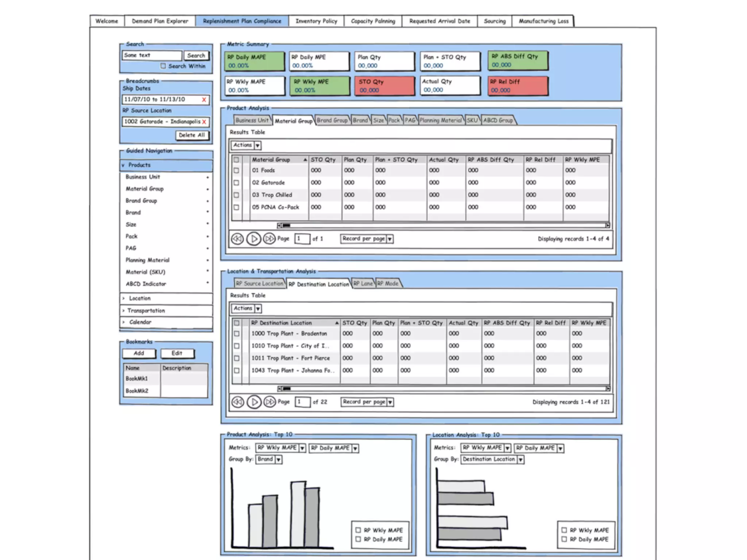747x560 pixels.
Task: Go to first page in Location Analysis pager
Action: (x=237, y=402)
